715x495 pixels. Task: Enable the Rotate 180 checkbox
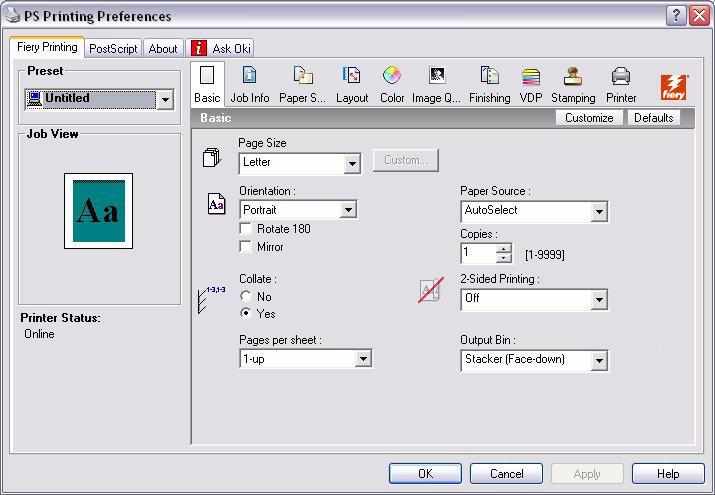click(246, 228)
